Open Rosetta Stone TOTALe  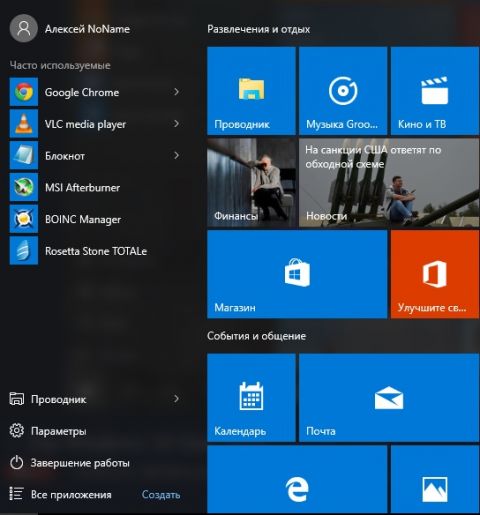click(96, 251)
